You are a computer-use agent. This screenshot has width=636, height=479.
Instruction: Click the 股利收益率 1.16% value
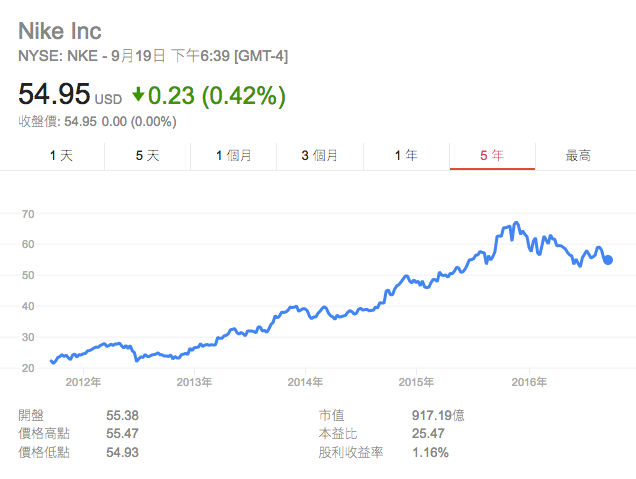coord(430,452)
